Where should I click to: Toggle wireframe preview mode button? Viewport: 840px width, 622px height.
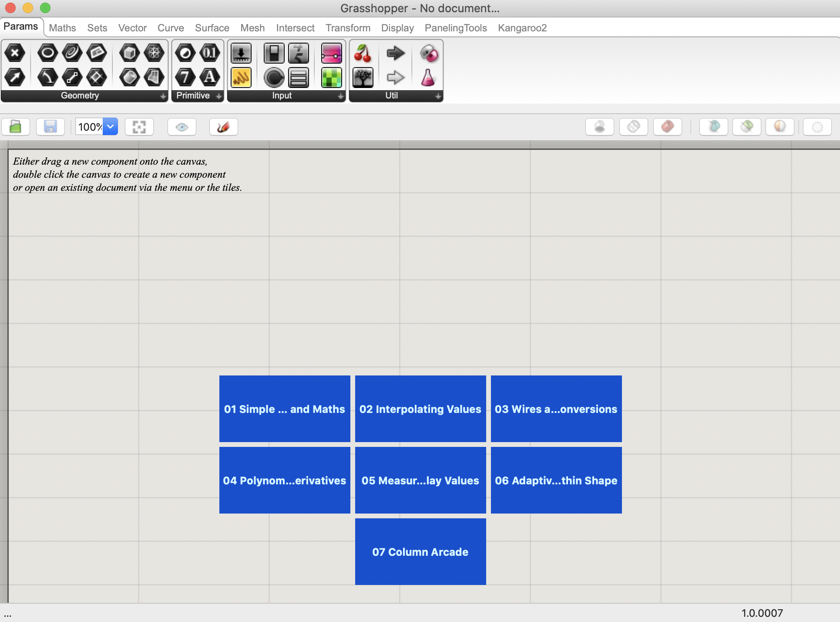[x=633, y=127]
